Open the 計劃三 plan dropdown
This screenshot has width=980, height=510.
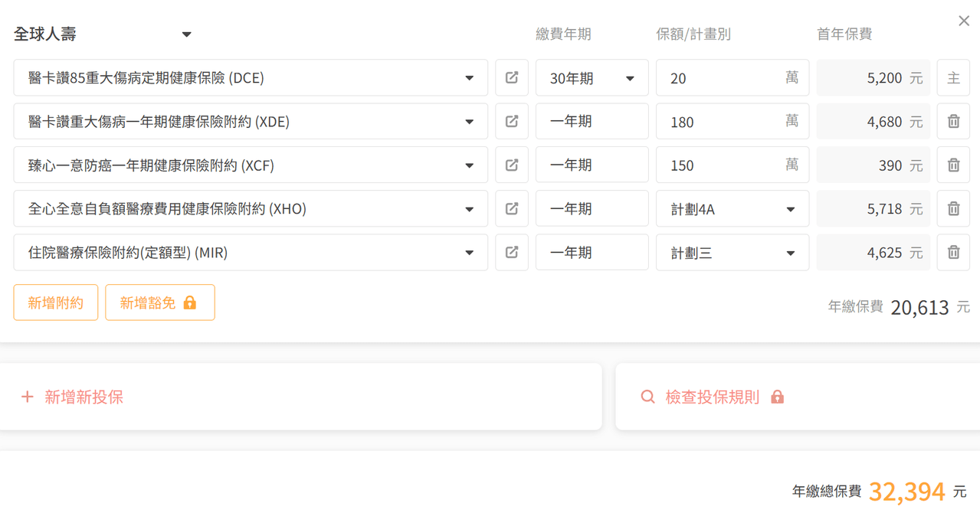click(x=732, y=253)
